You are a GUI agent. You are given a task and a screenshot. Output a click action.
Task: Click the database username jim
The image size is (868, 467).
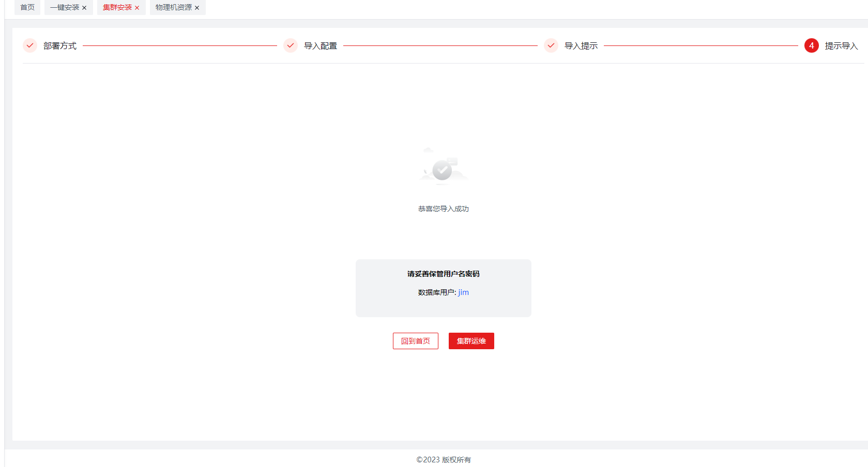coord(463,292)
